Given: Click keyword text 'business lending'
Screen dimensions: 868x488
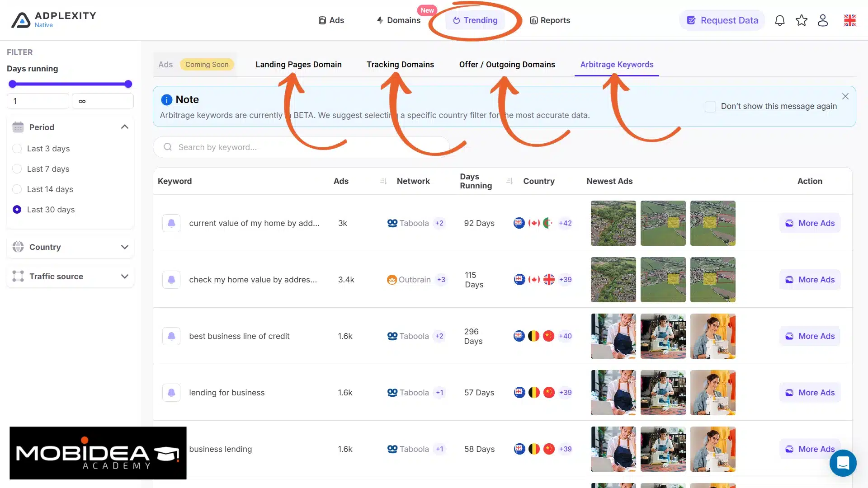Looking at the screenshot, I should 221,449.
